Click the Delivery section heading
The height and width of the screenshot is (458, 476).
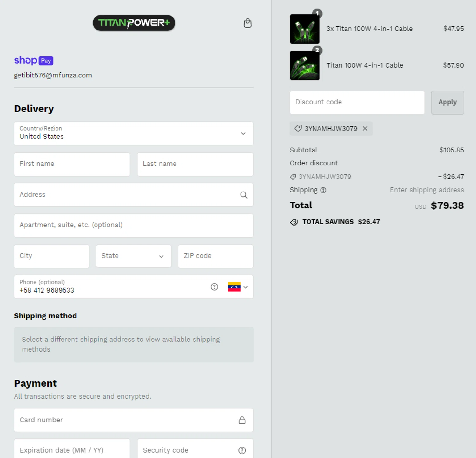[34, 109]
